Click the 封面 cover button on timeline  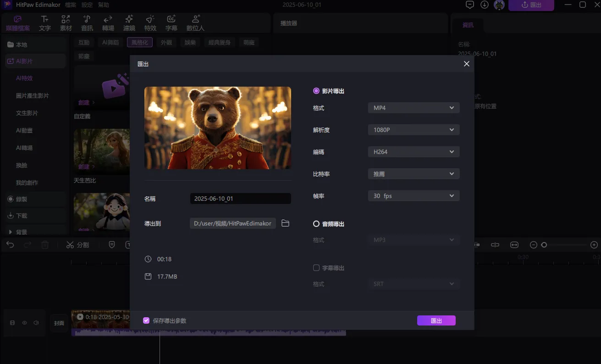59,323
